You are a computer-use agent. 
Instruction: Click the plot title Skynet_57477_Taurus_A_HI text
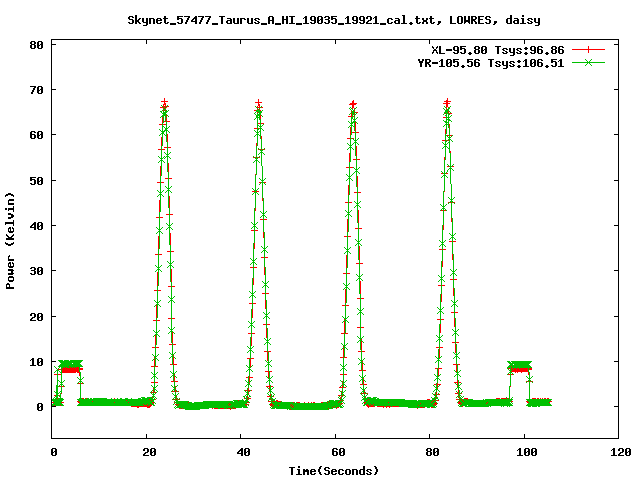[x=334, y=20]
